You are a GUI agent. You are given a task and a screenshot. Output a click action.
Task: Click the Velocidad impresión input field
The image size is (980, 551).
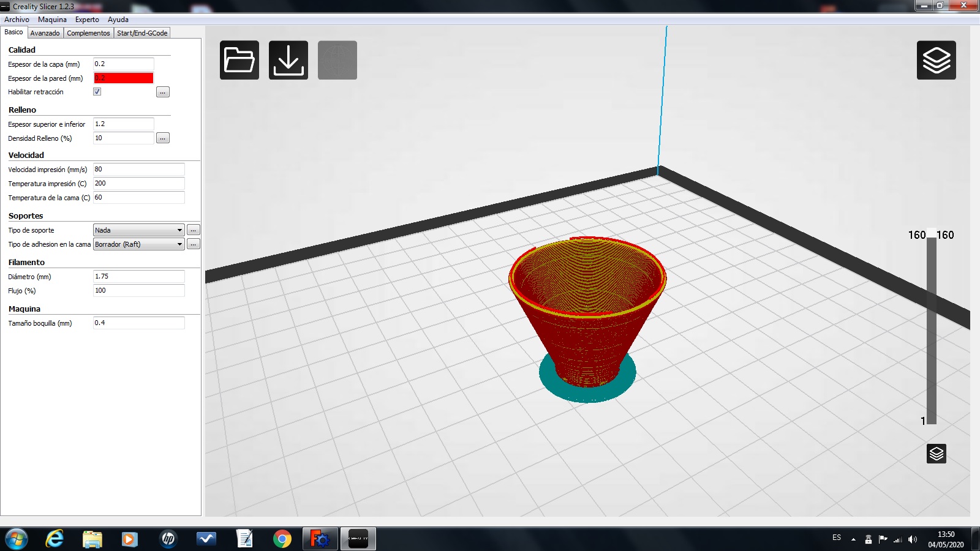(138, 170)
